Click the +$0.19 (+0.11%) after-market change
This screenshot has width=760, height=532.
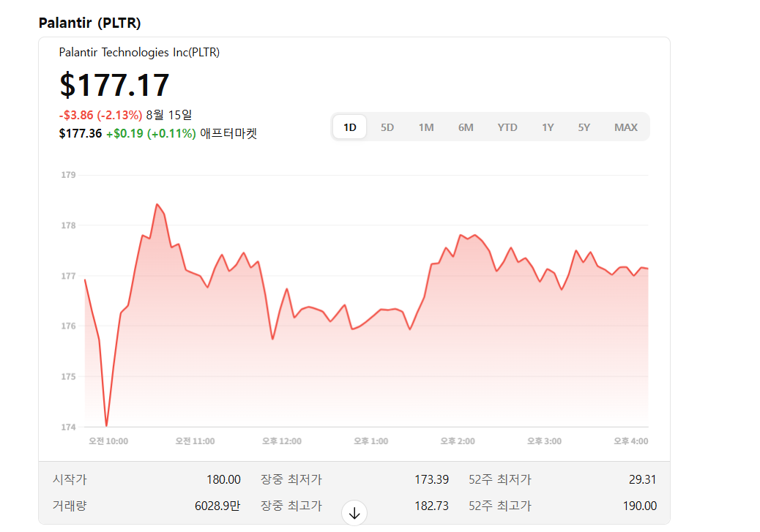click(151, 134)
